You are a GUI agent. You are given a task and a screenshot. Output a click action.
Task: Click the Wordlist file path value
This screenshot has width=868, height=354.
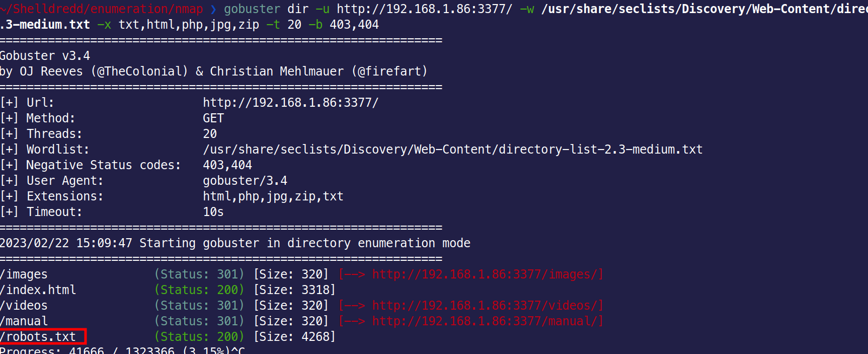coord(452,150)
